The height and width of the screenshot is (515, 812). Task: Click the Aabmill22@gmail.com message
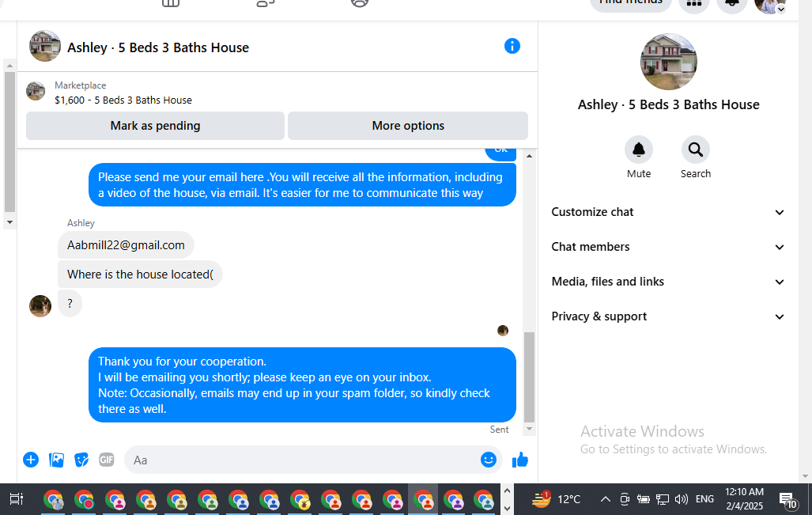point(126,245)
